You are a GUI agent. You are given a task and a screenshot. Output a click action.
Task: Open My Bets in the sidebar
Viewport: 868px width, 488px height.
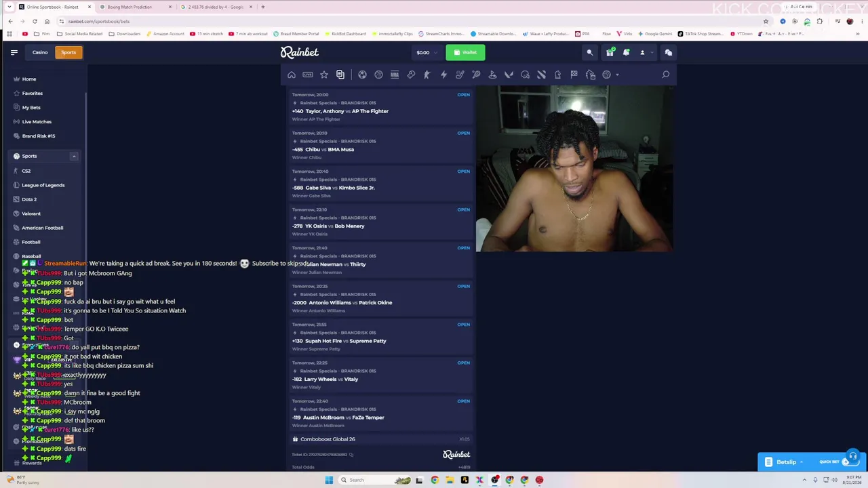pos(31,107)
